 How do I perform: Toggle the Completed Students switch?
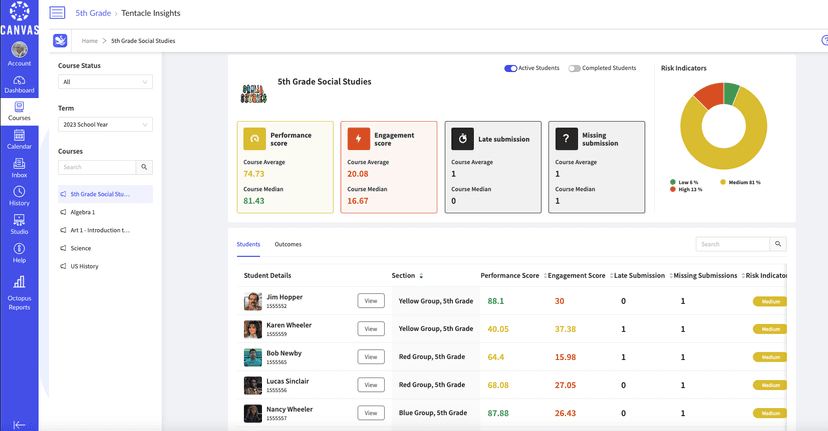[x=574, y=68]
